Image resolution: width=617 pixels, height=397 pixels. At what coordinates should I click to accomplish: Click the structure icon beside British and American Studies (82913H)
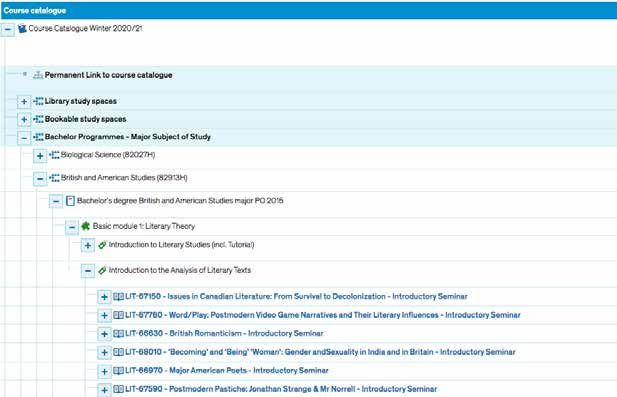(x=54, y=178)
